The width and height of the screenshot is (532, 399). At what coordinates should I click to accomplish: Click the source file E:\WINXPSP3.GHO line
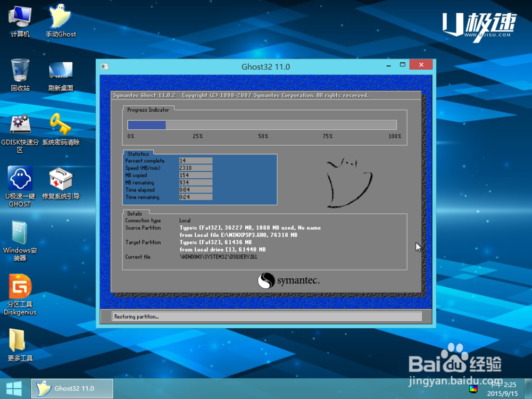point(238,235)
